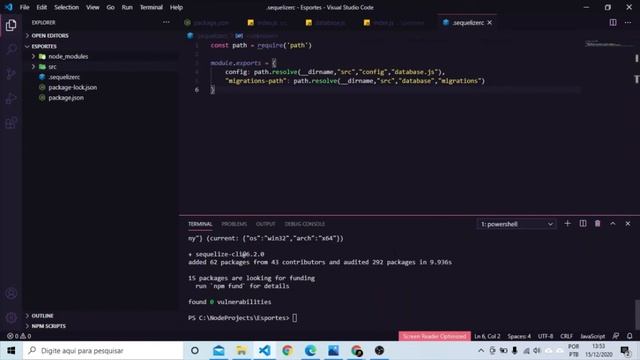The width and height of the screenshot is (640, 360).
Task: Create a new terminal with plus icon
Action: point(567,224)
